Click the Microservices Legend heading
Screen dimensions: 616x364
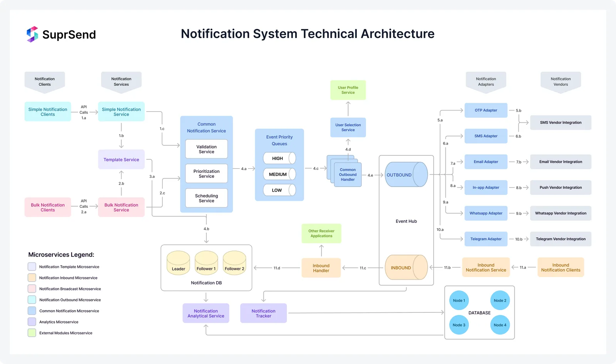point(61,255)
